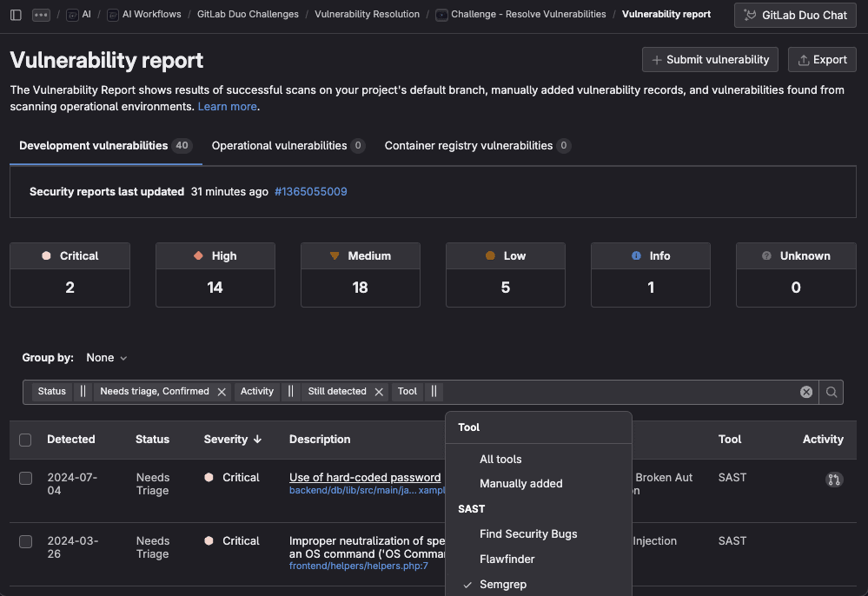Open frontend/helpers/helpers.php:7 file link

point(358,566)
